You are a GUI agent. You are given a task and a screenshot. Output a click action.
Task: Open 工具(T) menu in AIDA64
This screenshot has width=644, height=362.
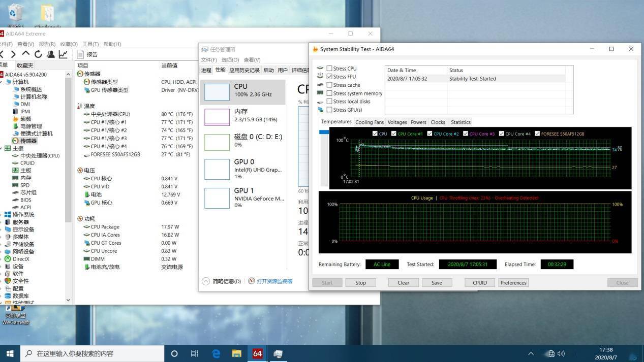(x=90, y=44)
